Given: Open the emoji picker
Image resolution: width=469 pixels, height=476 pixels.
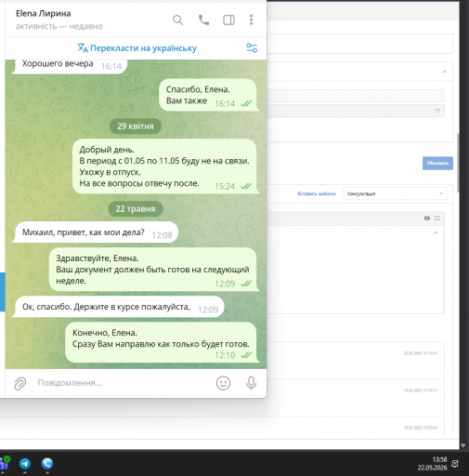Looking at the screenshot, I should [x=223, y=383].
